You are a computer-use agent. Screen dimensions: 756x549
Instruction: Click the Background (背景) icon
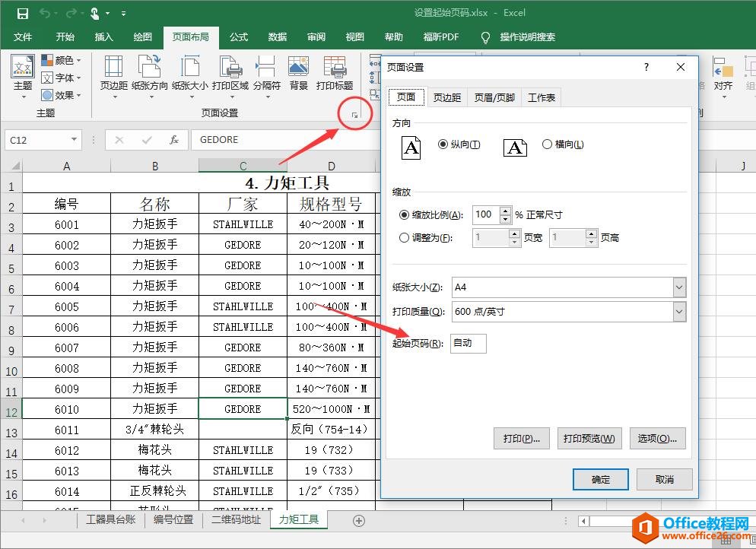(x=298, y=66)
